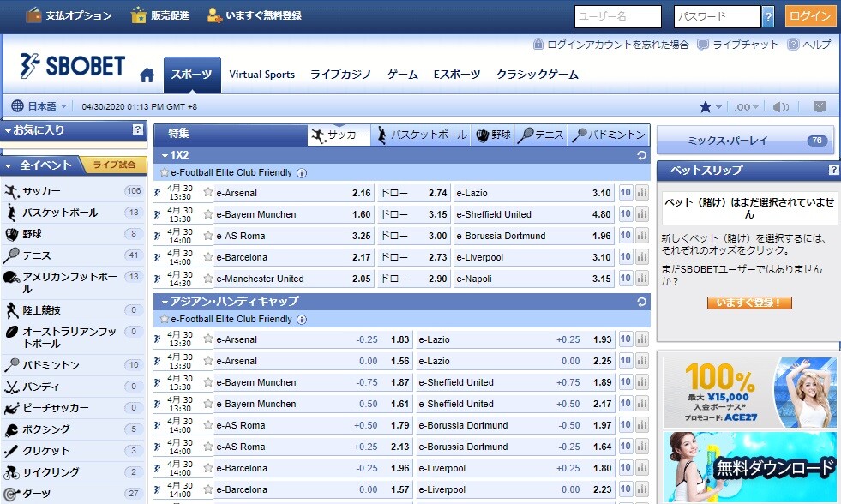The image size is (841, 504).
Task: Select Eスポーツ menu
Action: click(x=456, y=75)
